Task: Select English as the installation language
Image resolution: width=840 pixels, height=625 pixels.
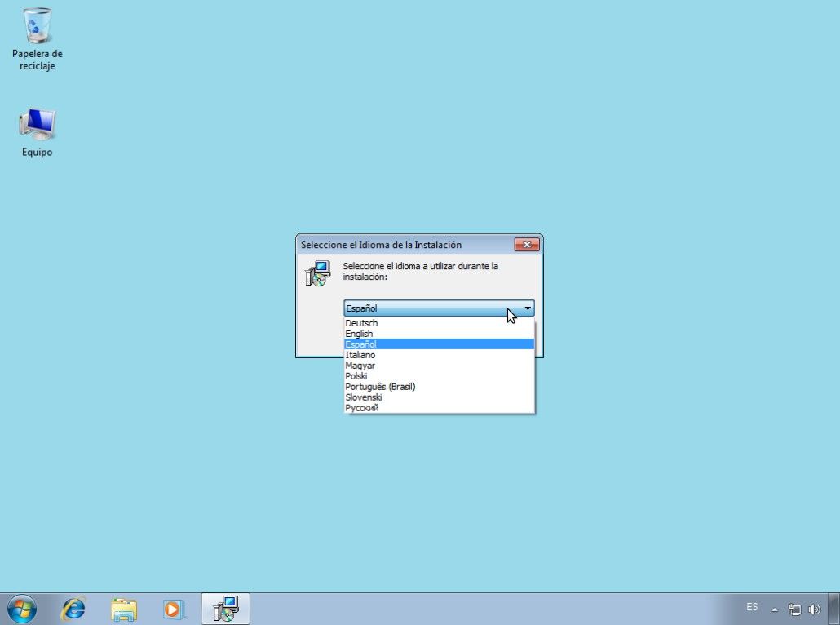Action: (x=359, y=334)
